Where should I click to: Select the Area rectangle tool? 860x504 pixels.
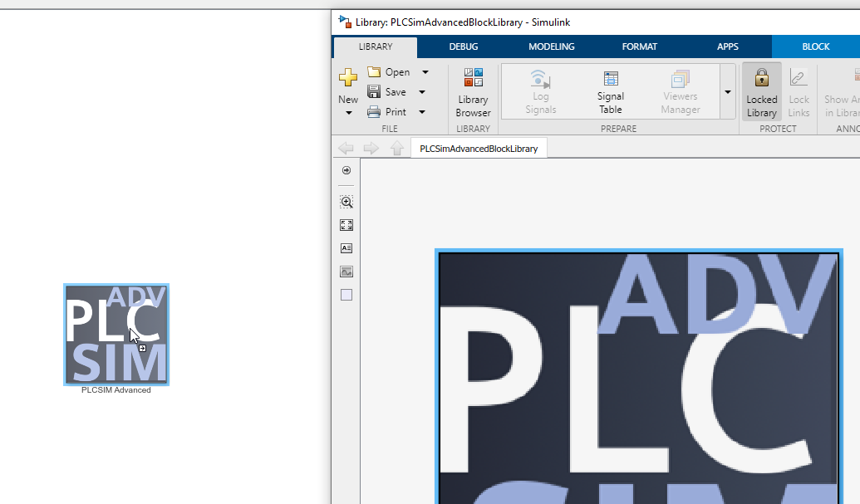(x=346, y=295)
